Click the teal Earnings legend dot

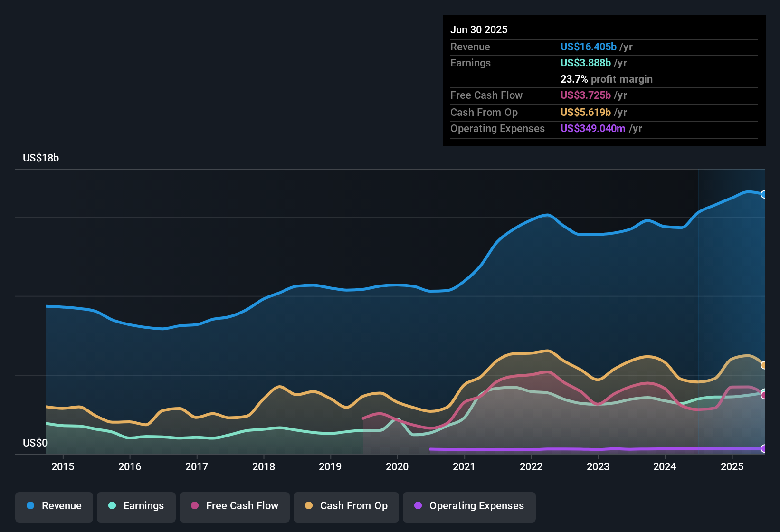112,505
